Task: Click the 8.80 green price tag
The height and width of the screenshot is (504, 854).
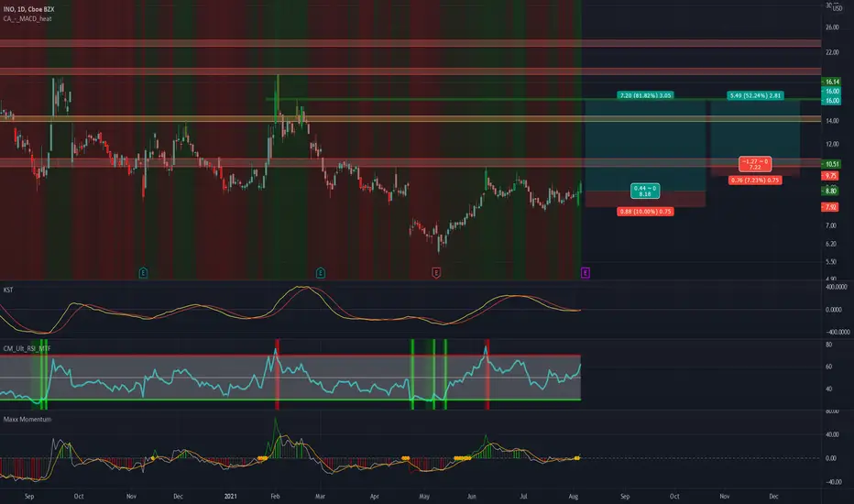Action: tap(830, 192)
